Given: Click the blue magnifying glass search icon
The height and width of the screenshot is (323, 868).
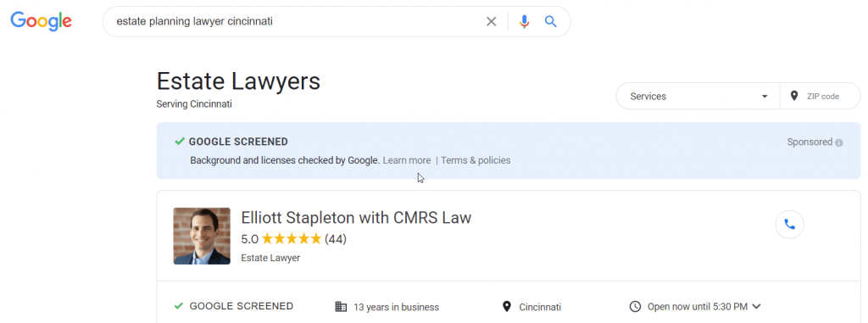Looking at the screenshot, I should pos(550,21).
